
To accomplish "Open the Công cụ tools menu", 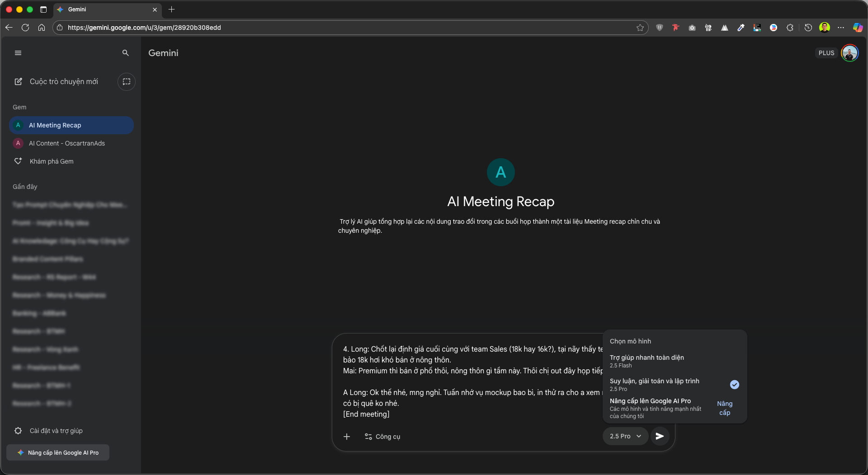I will pyautogui.click(x=382, y=437).
